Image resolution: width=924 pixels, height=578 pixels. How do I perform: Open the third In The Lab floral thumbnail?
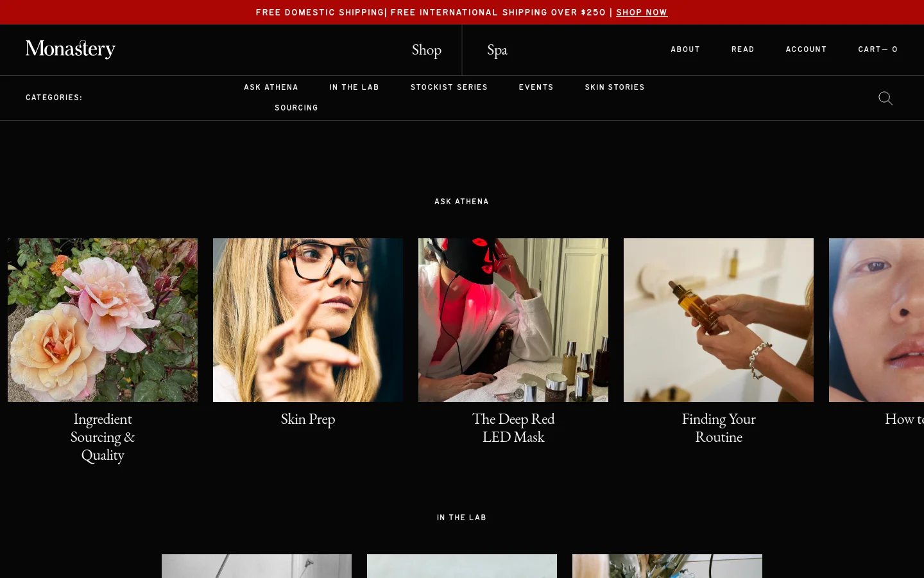667,566
